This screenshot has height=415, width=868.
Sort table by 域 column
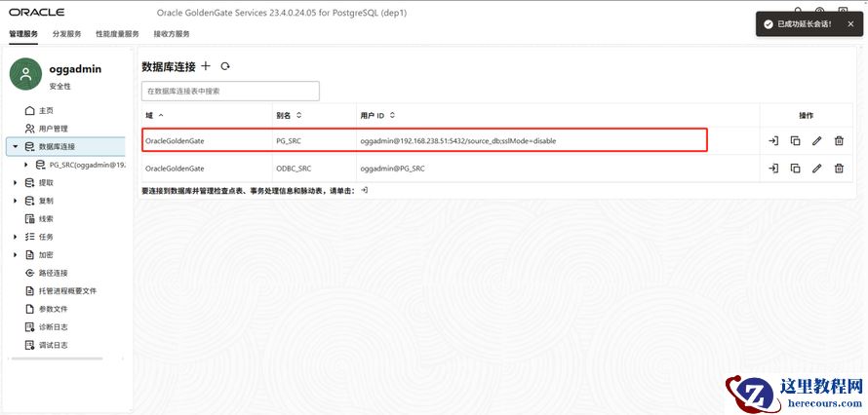point(161,116)
